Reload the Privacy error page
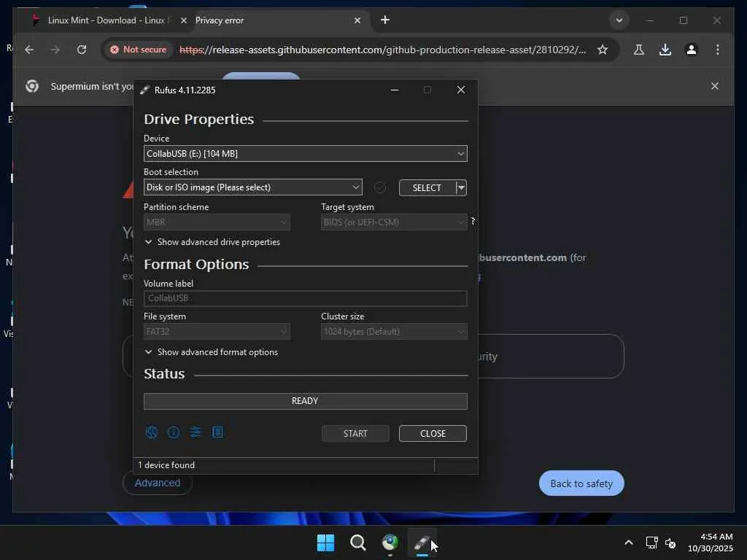This screenshot has height=560, width=747. click(x=82, y=50)
